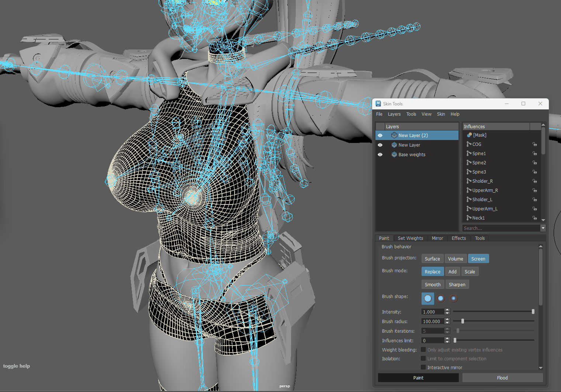This screenshot has height=392, width=561.
Task: Click the Flood button
Action: tap(502, 378)
